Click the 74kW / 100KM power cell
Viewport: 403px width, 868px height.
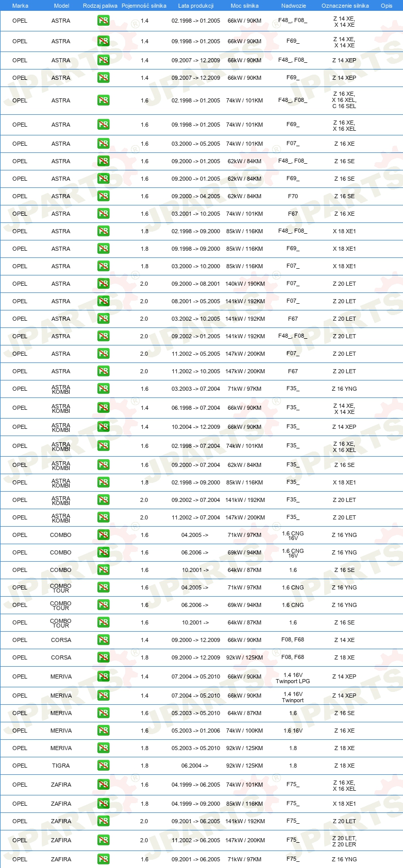(245, 731)
